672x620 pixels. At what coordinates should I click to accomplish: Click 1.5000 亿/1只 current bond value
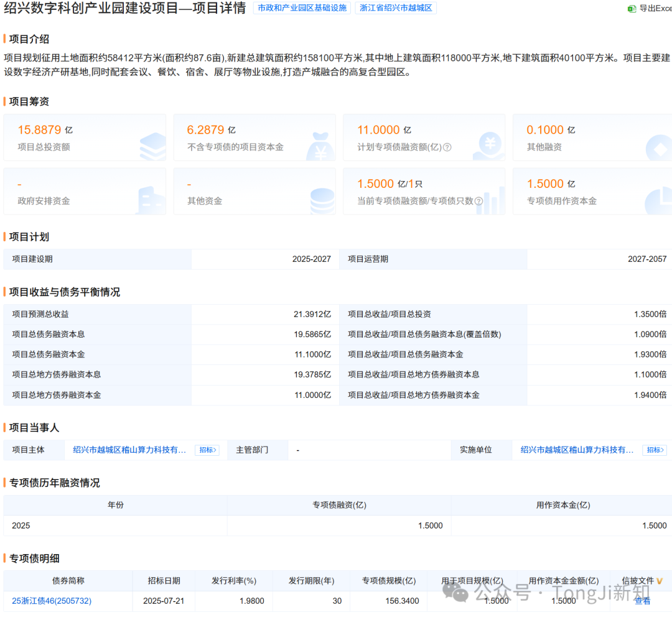390,184
